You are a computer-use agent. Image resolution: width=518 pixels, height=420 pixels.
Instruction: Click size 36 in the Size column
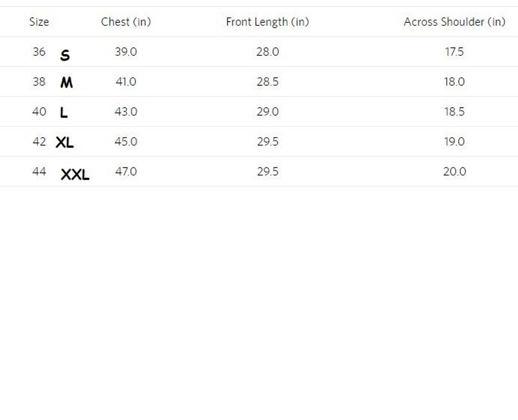(x=39, y=52)
